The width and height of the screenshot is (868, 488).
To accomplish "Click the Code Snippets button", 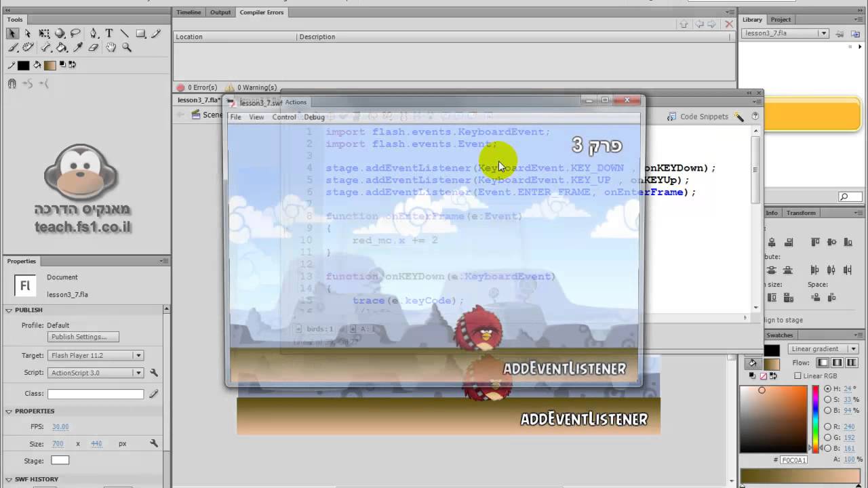I will click(x=697, y=117).
